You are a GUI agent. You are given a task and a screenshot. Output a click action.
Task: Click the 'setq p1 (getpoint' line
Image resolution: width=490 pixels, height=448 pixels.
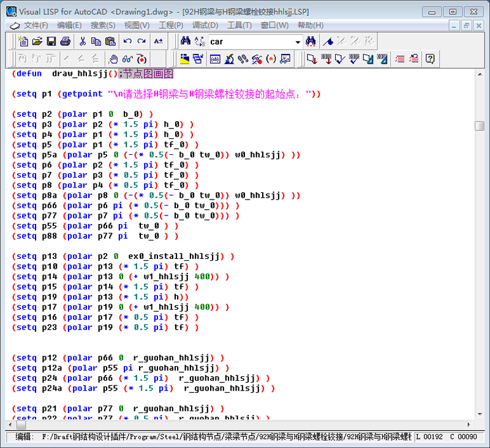point(166,94)
